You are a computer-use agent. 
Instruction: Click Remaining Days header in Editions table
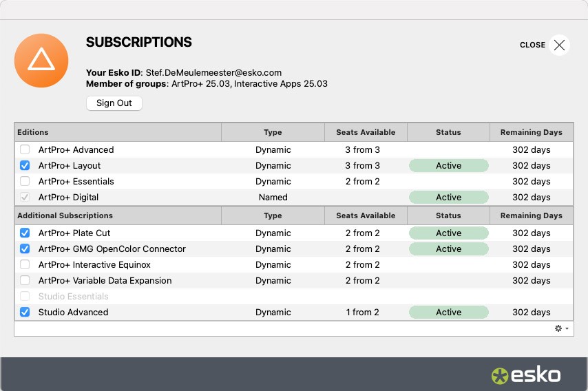click(x=531, y=132)
